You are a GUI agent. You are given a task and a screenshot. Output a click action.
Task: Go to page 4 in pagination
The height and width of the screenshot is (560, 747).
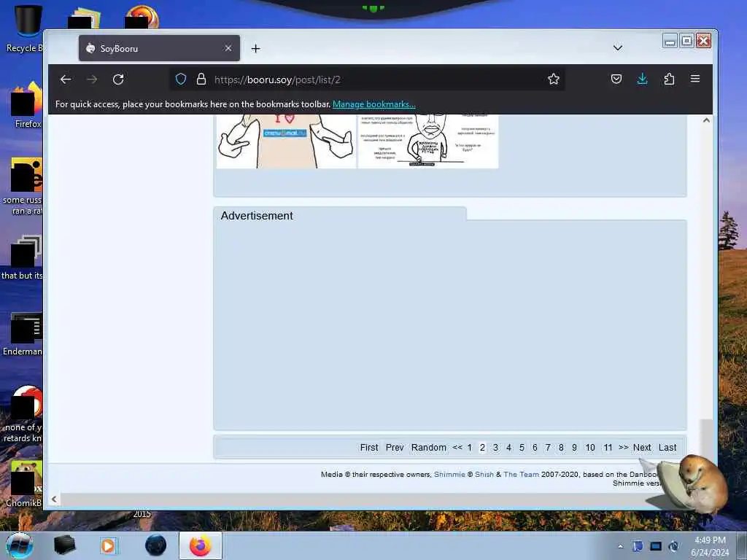(x=508, y=448)
